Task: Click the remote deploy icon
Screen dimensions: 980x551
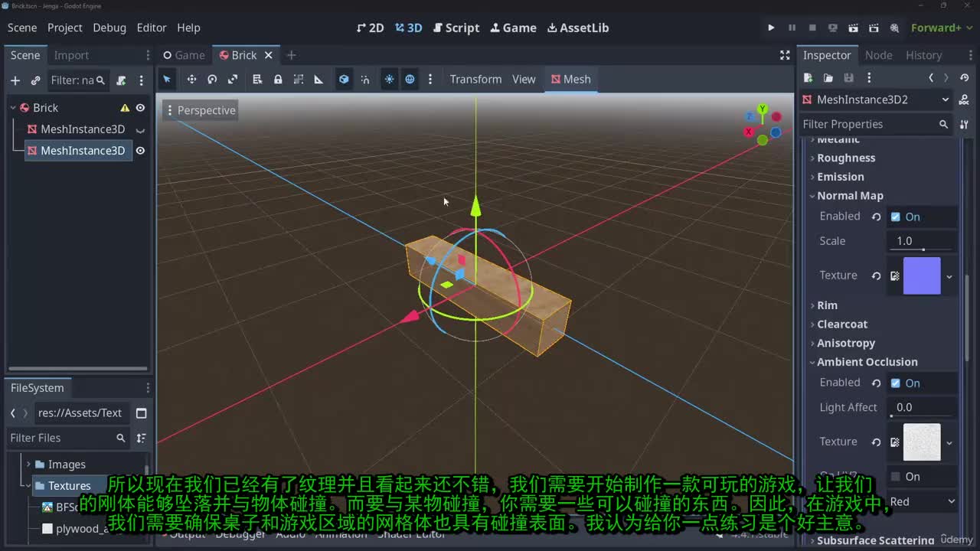Action: [x=833, y=28]
